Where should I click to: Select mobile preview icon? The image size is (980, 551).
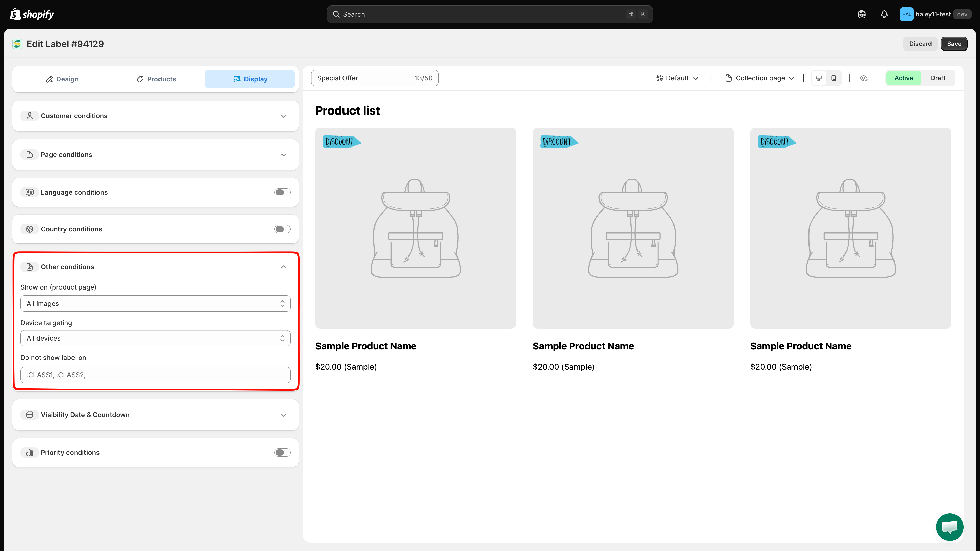[x=834, y=78]
